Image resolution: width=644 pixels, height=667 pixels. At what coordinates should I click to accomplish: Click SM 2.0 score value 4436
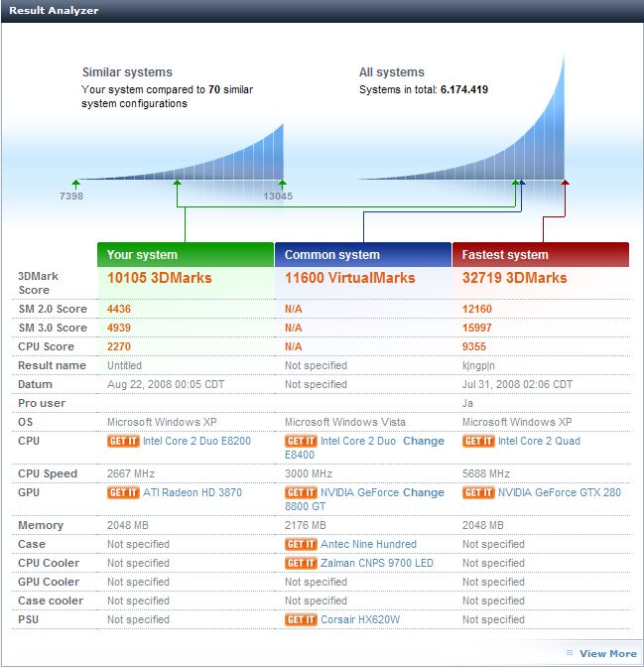[119, 309]
